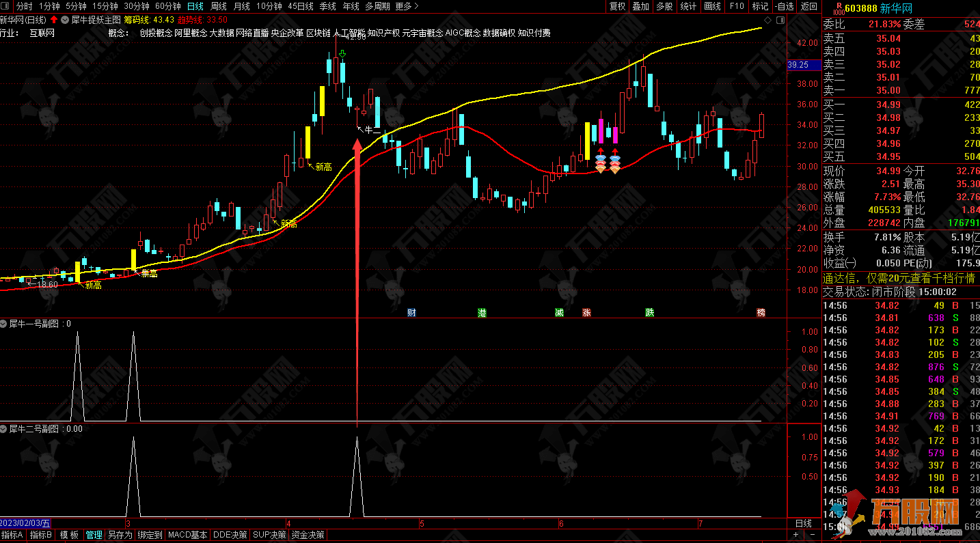Select the SUP决策 indicator tab
Screen dimensions: 980x543
270,535
